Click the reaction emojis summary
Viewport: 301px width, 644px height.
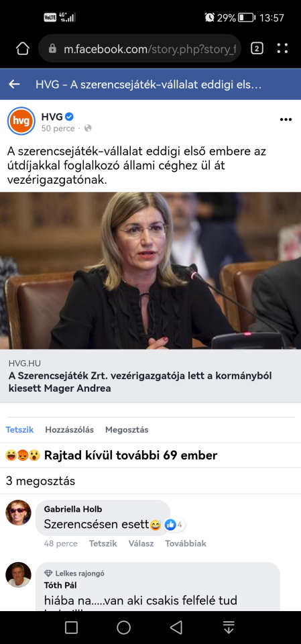click(x=23, y=455)
